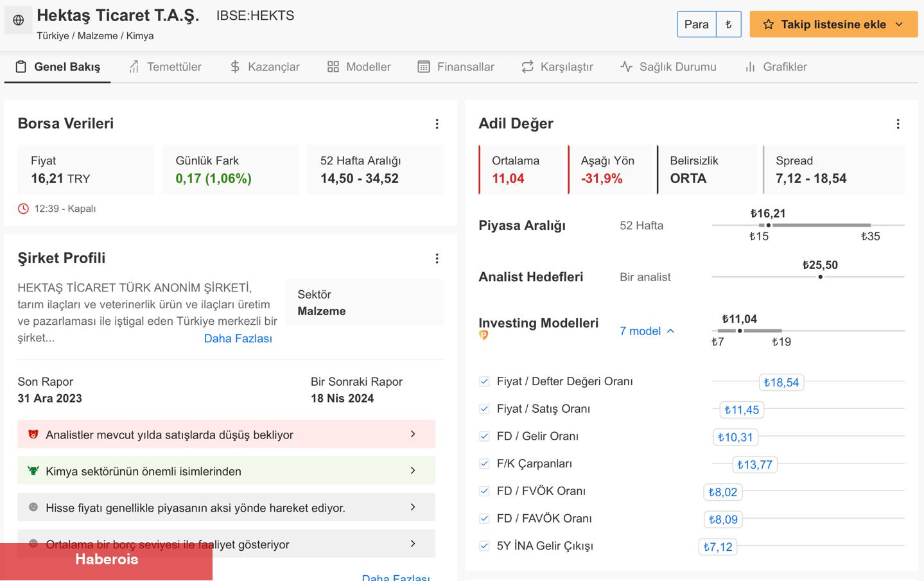Click the Günlük Fark 0,17 (1,06%) card
Image resolution: width=924 pixels, height=581 pixels.
(231, 169)
